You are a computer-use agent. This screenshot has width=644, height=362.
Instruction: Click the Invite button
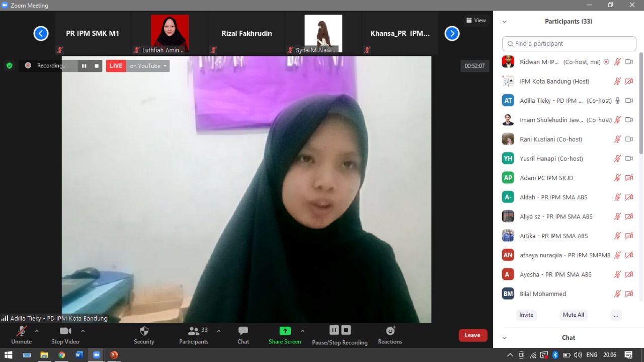click(x=526, y=315)
